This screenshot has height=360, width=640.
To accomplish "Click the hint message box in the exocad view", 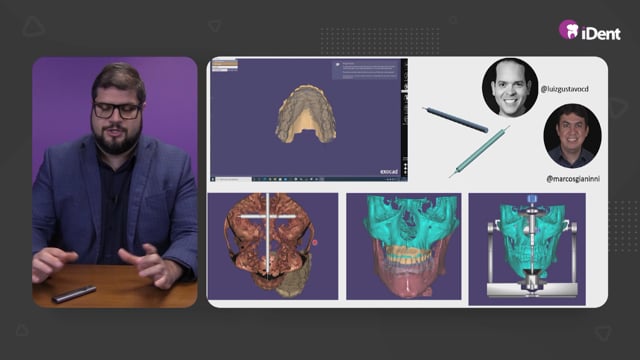I will pos(365,70).
